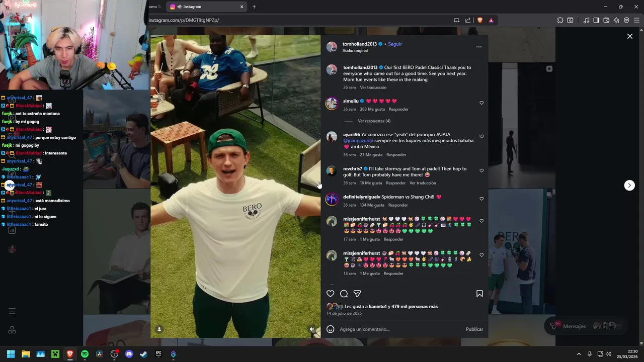
Task: Open simuliu's profile avatar
Action: click(332, 104)
